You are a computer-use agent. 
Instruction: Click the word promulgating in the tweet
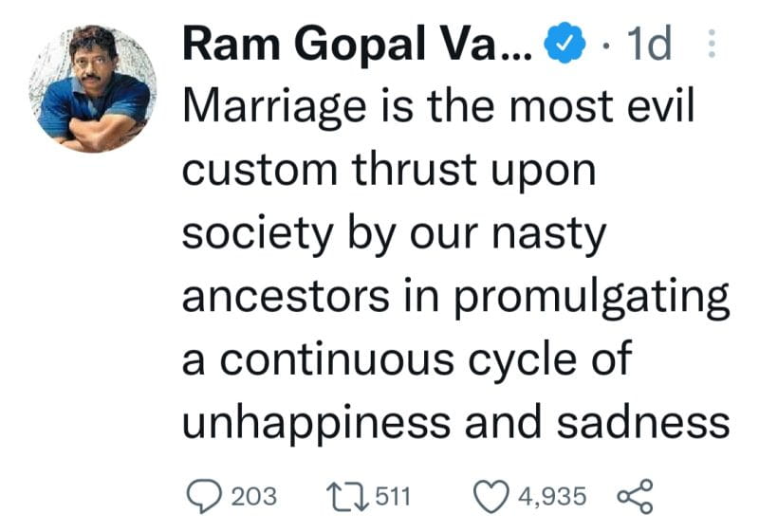point(591,297)
